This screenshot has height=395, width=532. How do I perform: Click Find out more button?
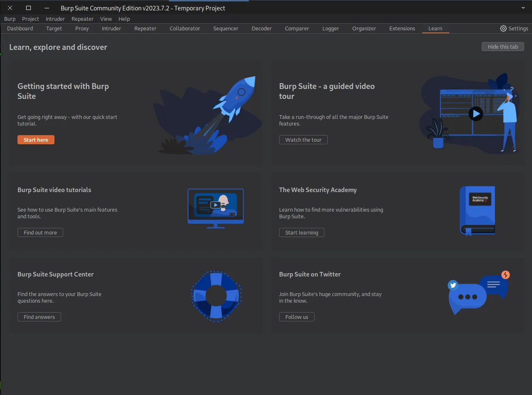(x=40, y=233)
